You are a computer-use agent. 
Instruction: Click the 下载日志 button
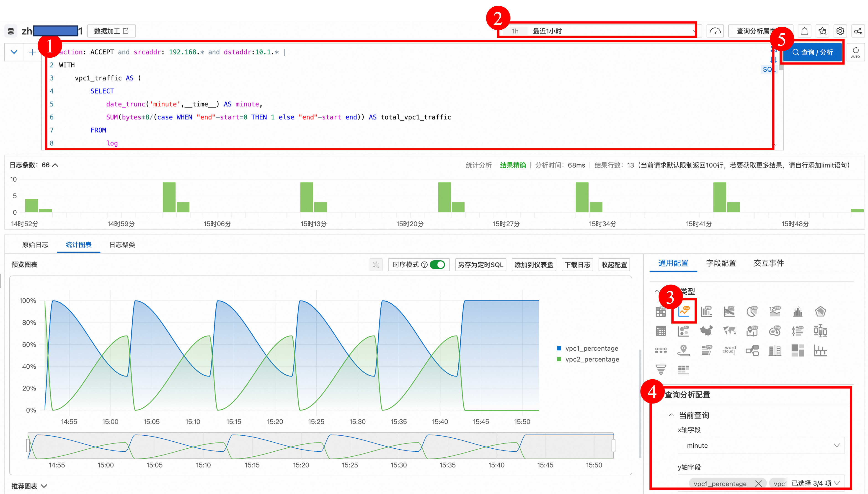pyautogui.click(x=577, y=265)
